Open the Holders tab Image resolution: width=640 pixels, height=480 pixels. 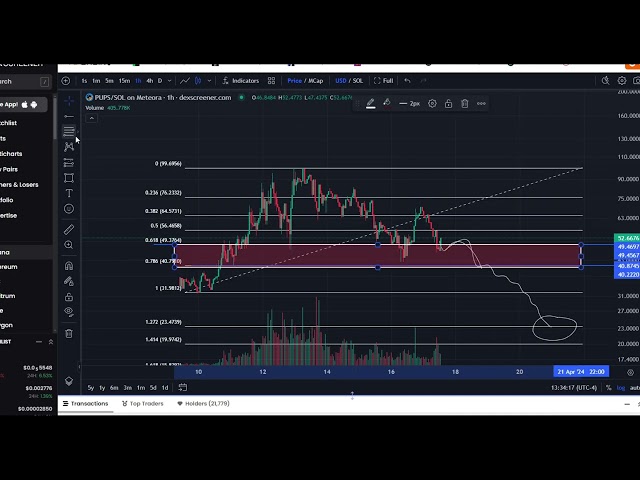[204, 404]
